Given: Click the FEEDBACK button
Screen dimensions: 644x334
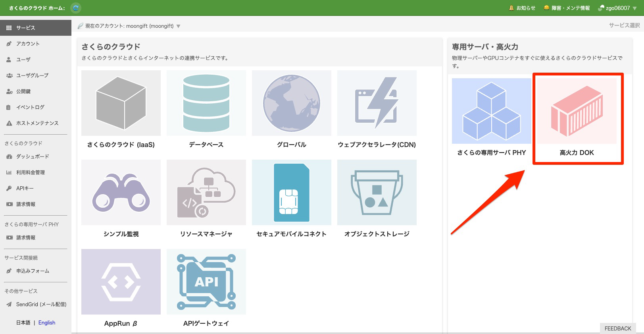Looking at the screenshot, I should click(618, 328).
